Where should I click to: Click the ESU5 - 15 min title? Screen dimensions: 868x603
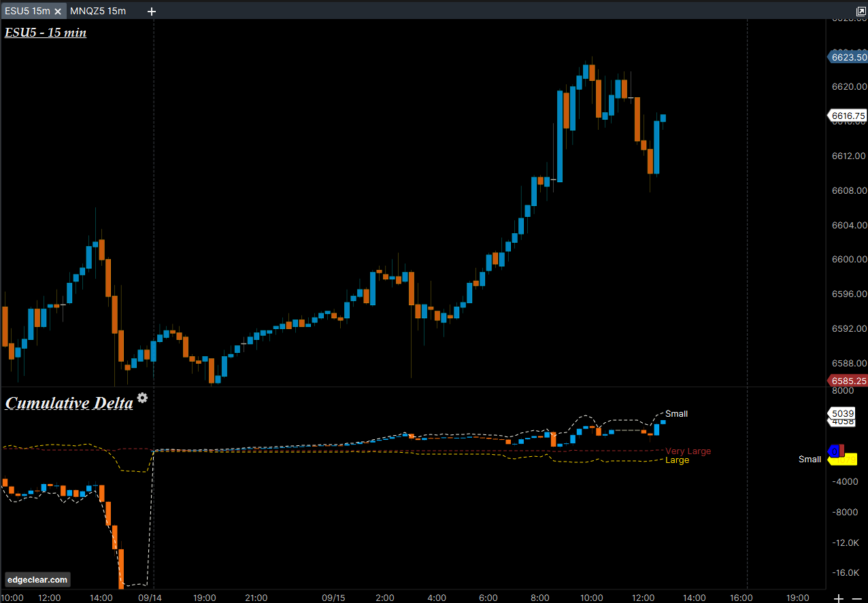point(46,32)
